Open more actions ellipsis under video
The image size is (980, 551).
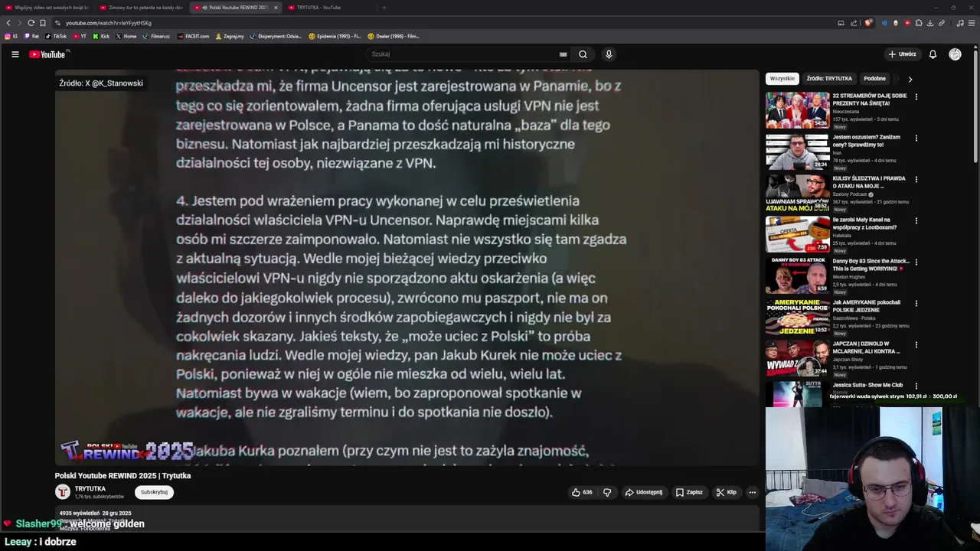753,492
